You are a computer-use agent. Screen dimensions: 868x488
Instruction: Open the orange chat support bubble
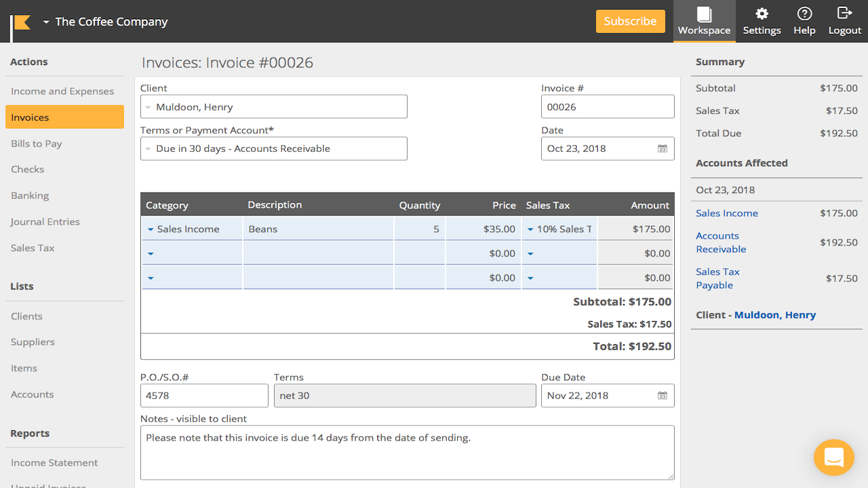click(x=834, y=457)
